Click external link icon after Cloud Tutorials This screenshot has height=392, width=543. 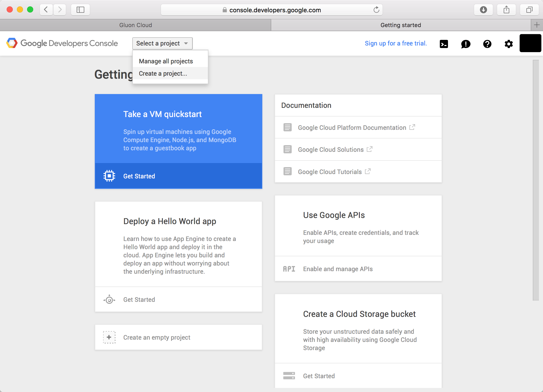[368, 171]
